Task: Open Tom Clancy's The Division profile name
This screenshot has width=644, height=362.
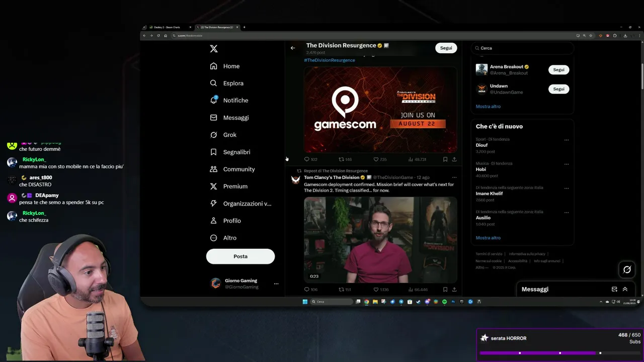Action: point(332,177)
